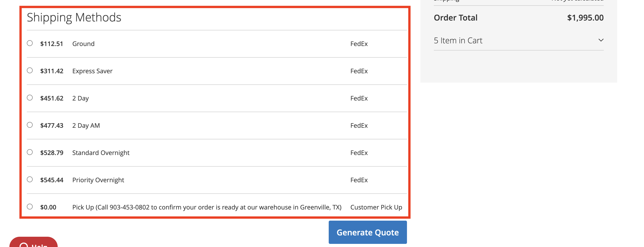The width and height of the screenshot is (644, 247).
Task: Select the $451.62 2 Day option
Action: 30,98
